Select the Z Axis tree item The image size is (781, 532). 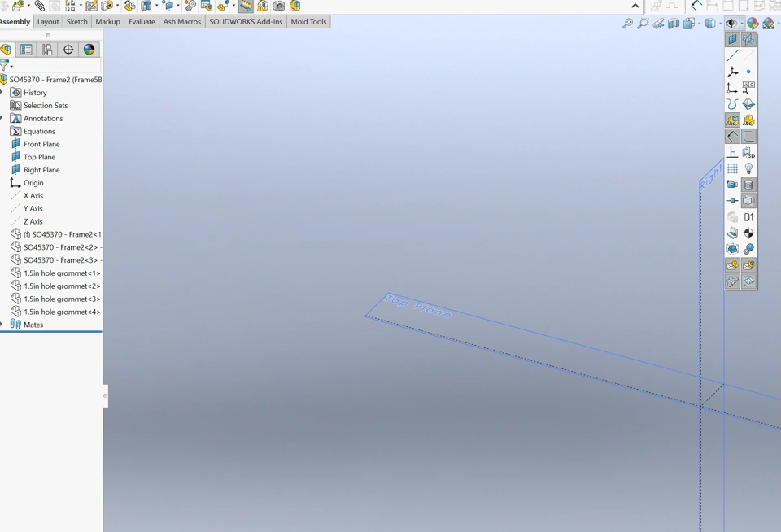point(27,221)
